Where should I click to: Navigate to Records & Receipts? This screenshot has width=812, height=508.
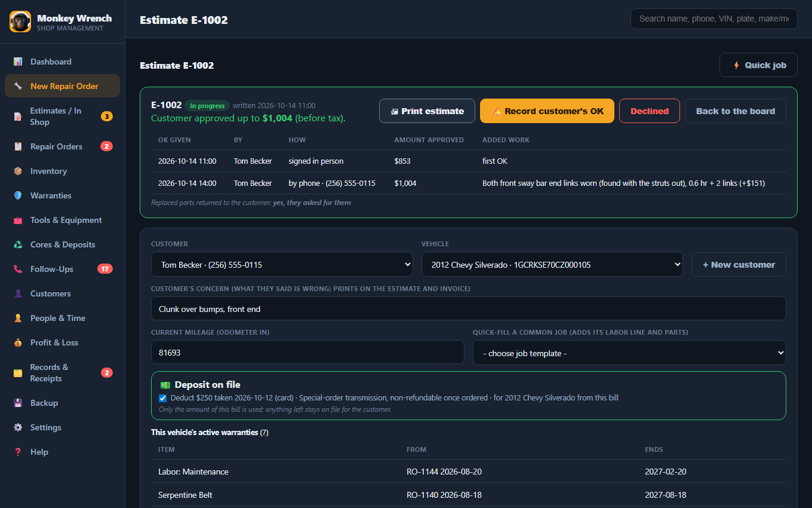(x=62, y=373)
